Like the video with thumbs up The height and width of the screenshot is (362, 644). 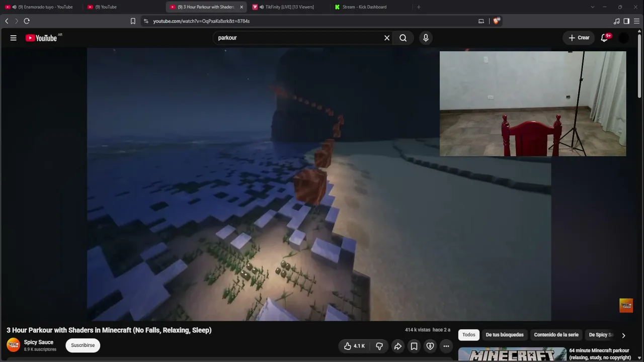click(354, 346)
